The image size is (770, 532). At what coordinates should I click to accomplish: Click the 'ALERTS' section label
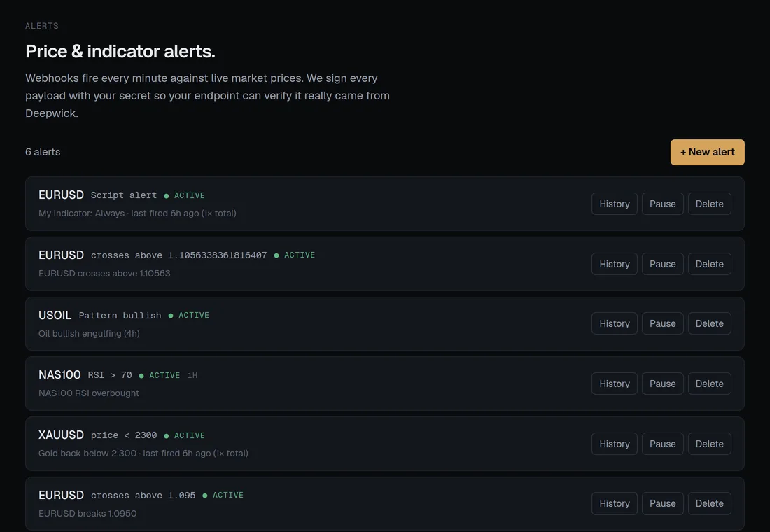(42, 26)
